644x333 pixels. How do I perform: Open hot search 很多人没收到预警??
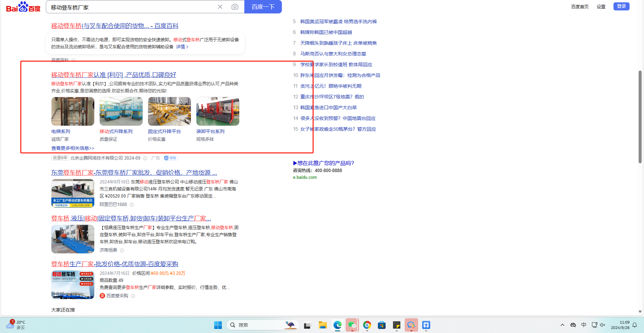(x=338, y=118)
